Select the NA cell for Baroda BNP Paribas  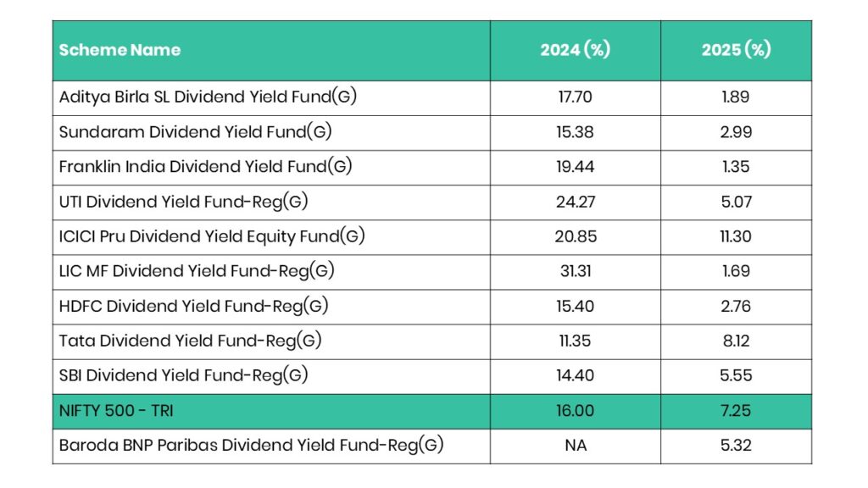575,445
